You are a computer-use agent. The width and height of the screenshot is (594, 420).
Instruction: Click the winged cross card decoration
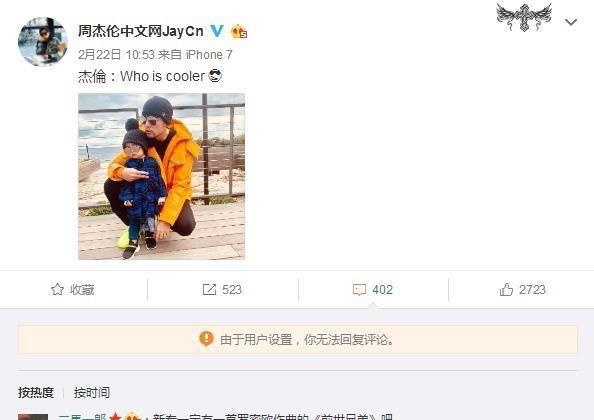click(524, 17)
